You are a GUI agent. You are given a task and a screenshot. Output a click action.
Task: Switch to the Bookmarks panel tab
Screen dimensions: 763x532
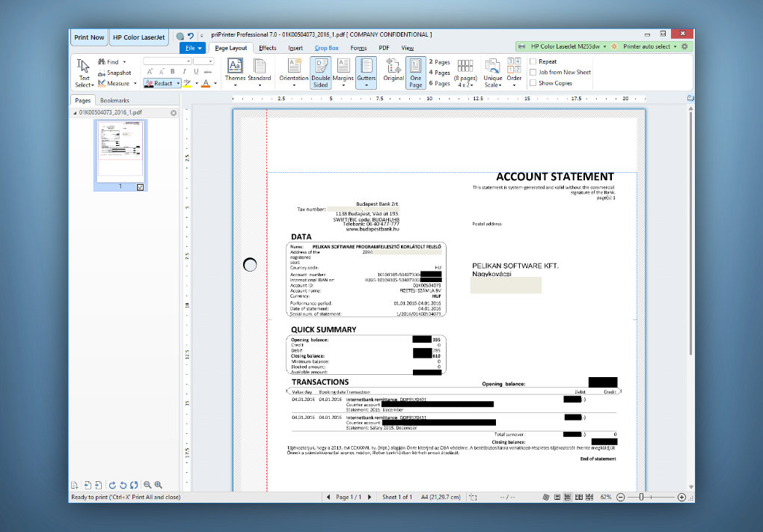(x=114, y=100)
